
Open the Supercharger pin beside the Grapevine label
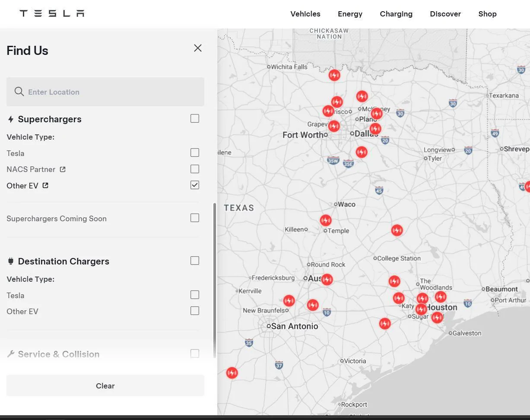click(333, 126)
